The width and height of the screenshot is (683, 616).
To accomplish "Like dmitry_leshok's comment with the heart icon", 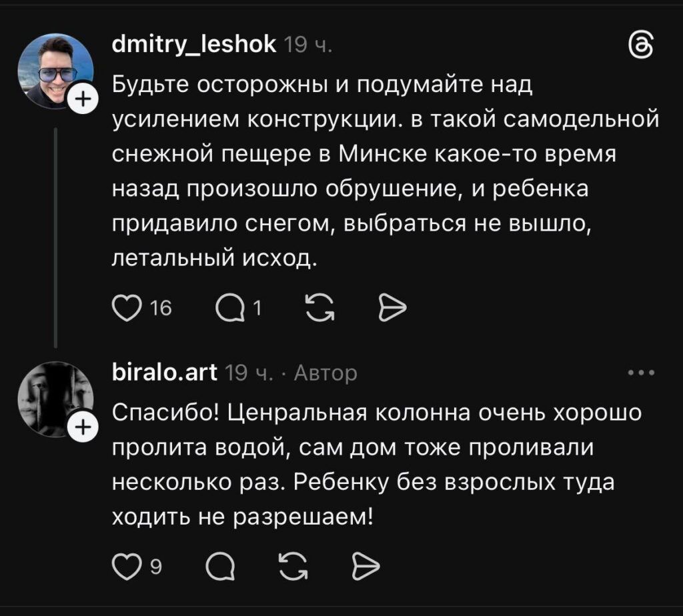I will pyautogui.click(x=125, y=307).
